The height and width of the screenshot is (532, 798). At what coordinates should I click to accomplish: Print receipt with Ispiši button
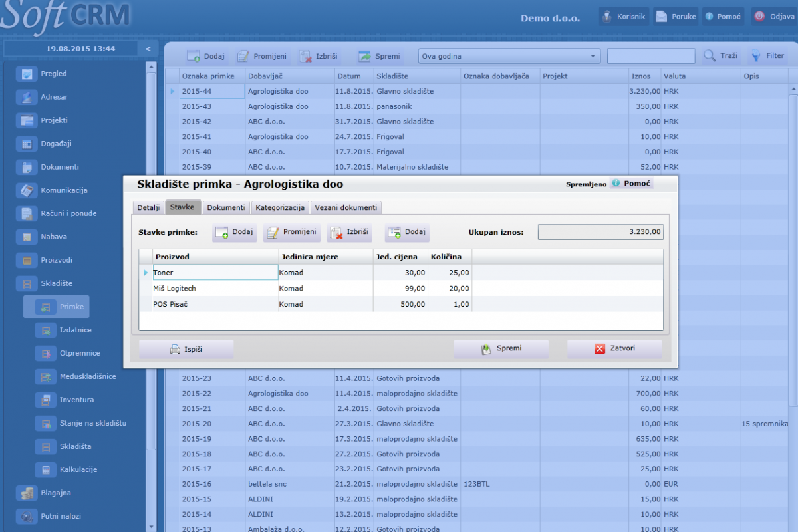[186, 349]
